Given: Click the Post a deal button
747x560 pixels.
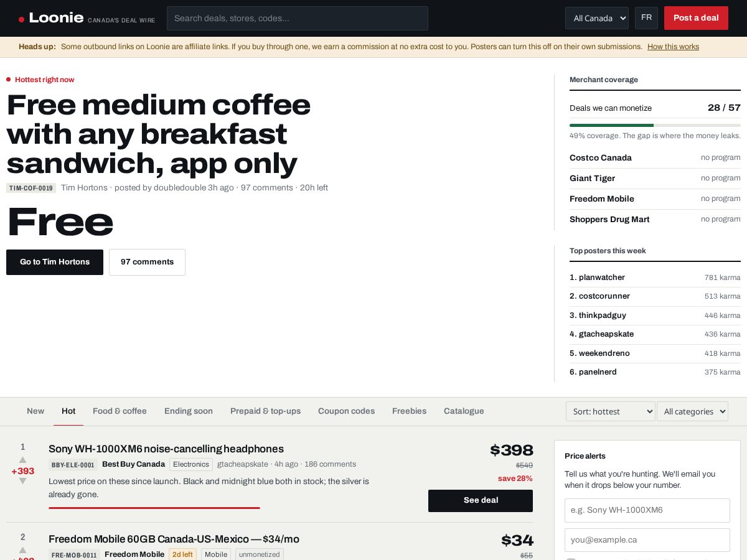Looking at the screenshot, I should [x=696, y=18].
